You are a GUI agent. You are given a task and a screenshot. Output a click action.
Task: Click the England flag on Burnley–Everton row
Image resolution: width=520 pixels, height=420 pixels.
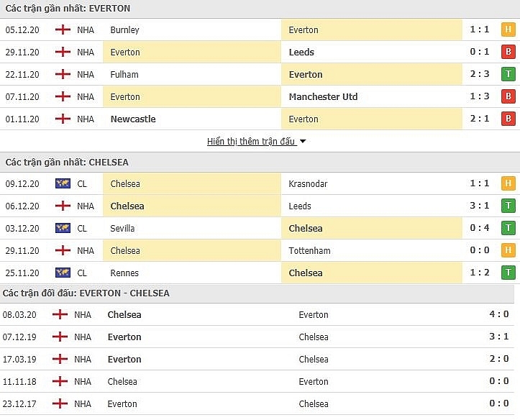point(63,29)
